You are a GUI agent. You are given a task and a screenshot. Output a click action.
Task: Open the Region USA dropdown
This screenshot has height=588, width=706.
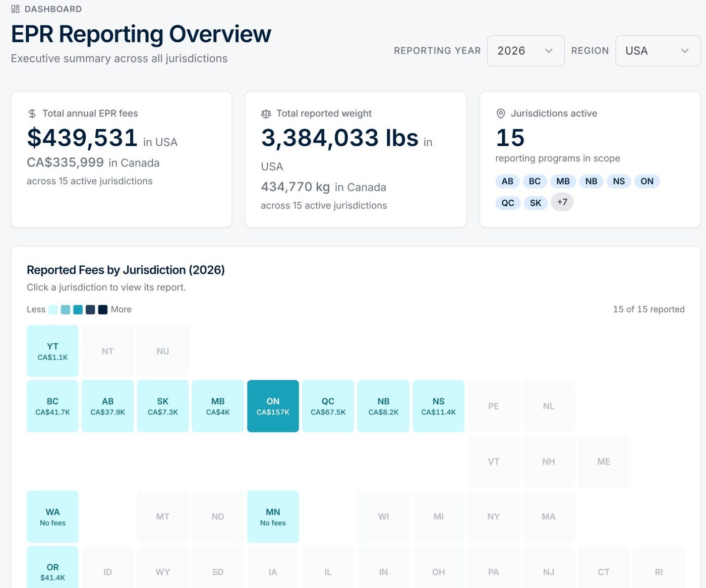tap(658, 51)
